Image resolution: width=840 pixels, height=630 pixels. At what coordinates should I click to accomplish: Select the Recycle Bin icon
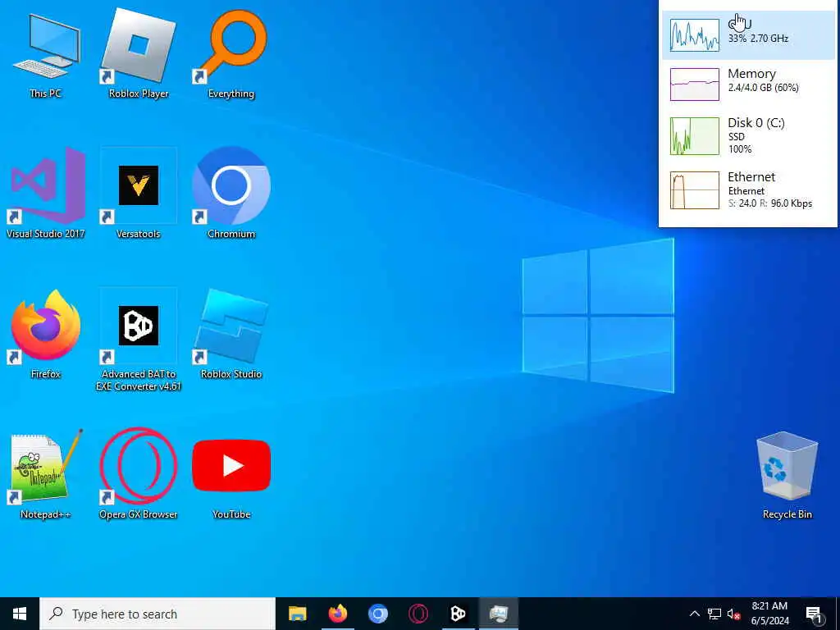tap(787, 476)
